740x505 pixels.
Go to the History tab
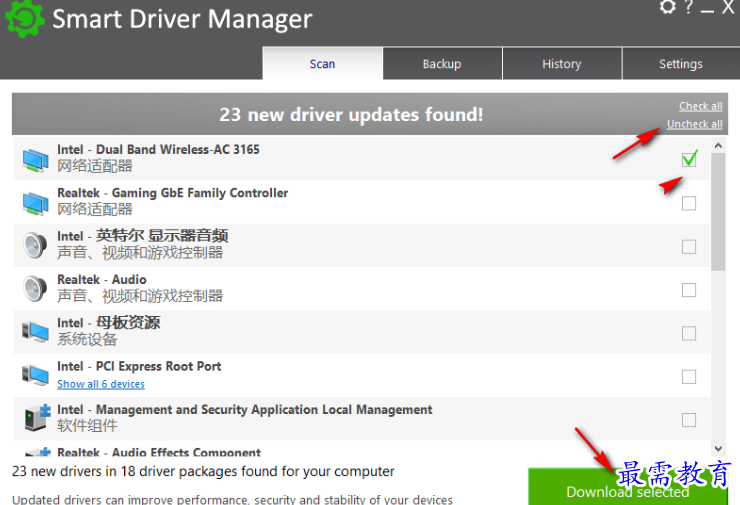(x=562, y=64)
